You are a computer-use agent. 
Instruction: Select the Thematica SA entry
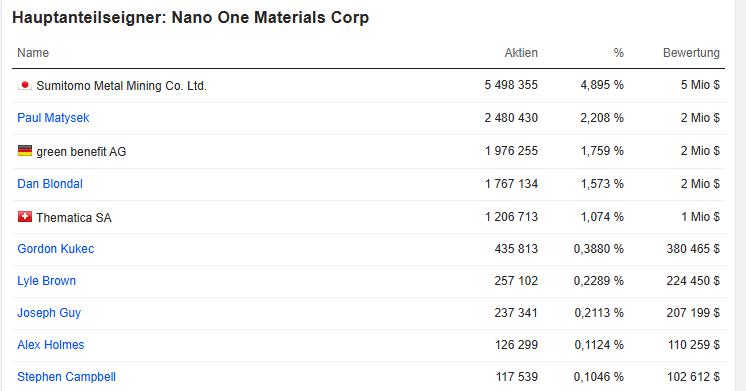tap(74, 217)
